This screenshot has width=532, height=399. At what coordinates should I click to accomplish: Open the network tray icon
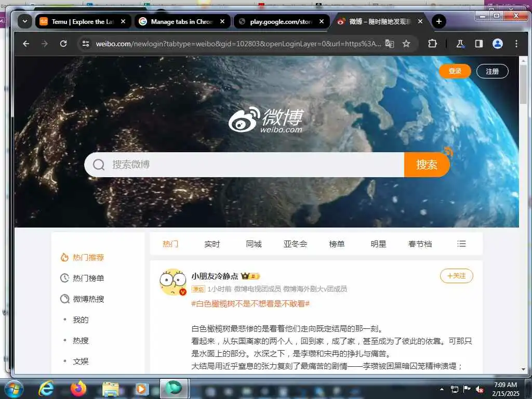[x=454, y=389]
